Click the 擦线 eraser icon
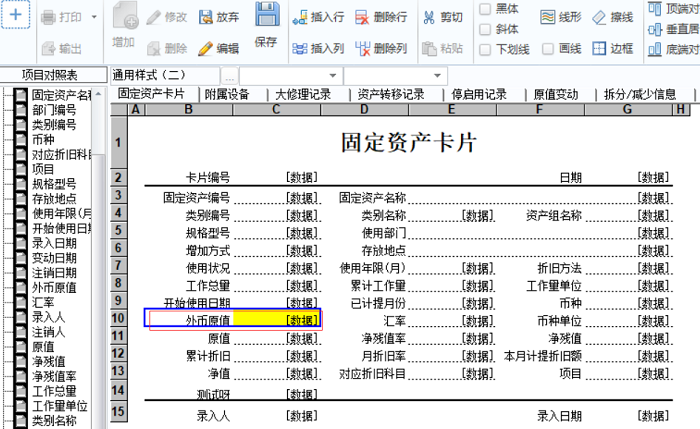This screenshot has height=429, width=700. [599, 17]
